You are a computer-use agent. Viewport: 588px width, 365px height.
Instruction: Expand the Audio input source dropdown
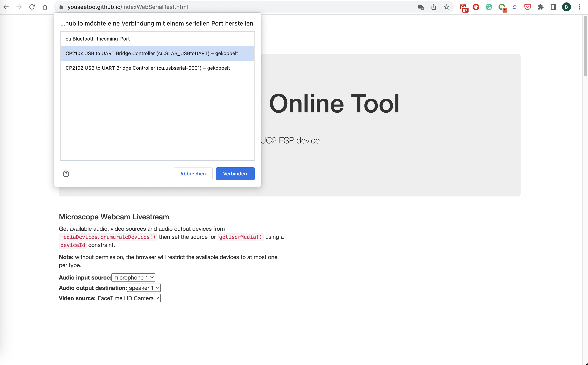[133, 277]
